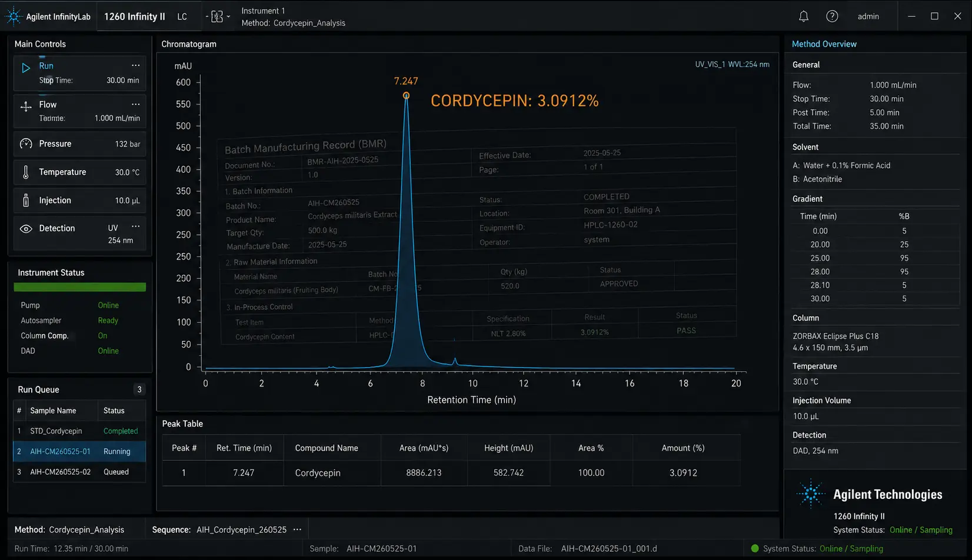Click the Flow control icon
This screenshot has height=560, width=972.
coord(26,106)
